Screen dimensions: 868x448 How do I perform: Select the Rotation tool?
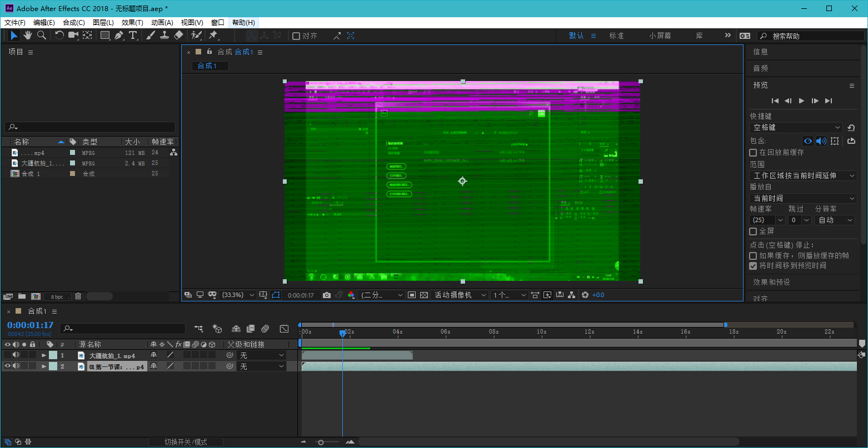(59, 36)
